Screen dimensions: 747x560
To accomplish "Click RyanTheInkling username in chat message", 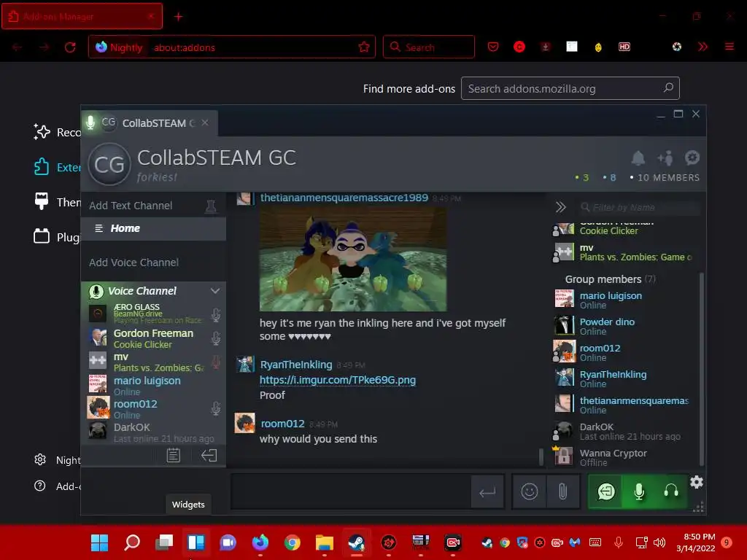I will 296,365.
